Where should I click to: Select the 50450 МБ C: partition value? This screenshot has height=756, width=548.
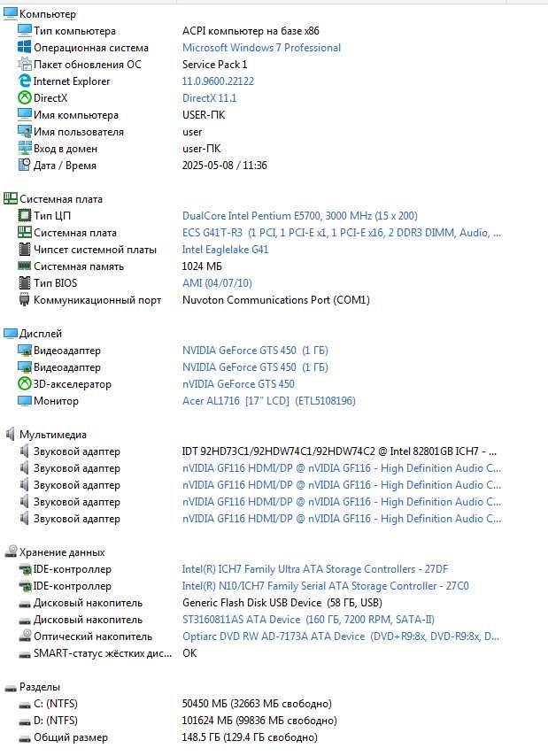point(257,704)
